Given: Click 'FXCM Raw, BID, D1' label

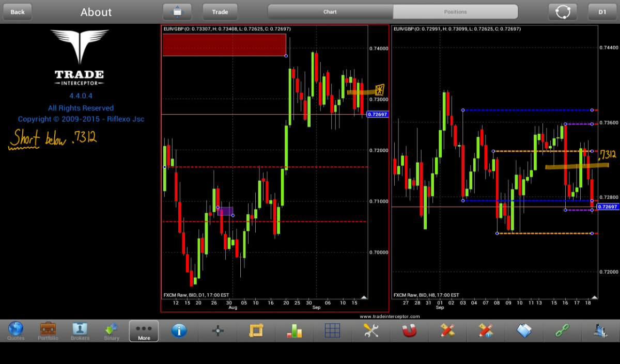Looking at the screenshot, I should 196,295.
